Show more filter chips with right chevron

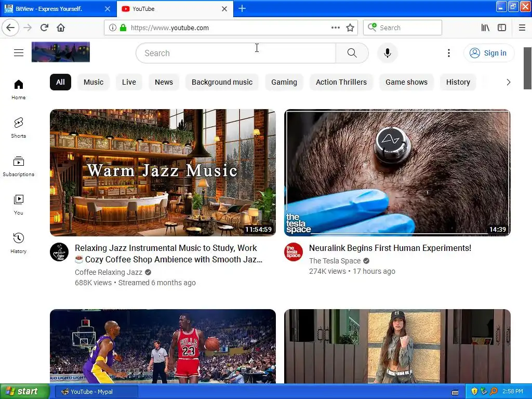[508, 82]
